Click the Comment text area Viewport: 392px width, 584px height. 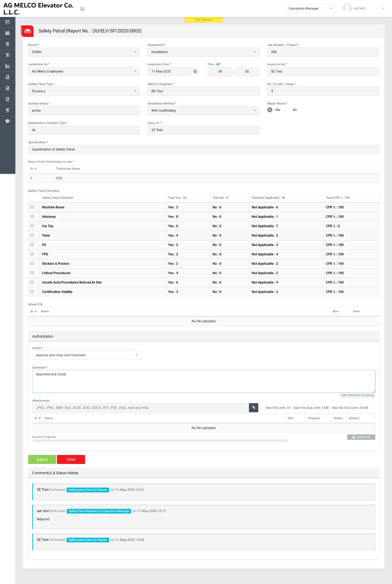203,381
